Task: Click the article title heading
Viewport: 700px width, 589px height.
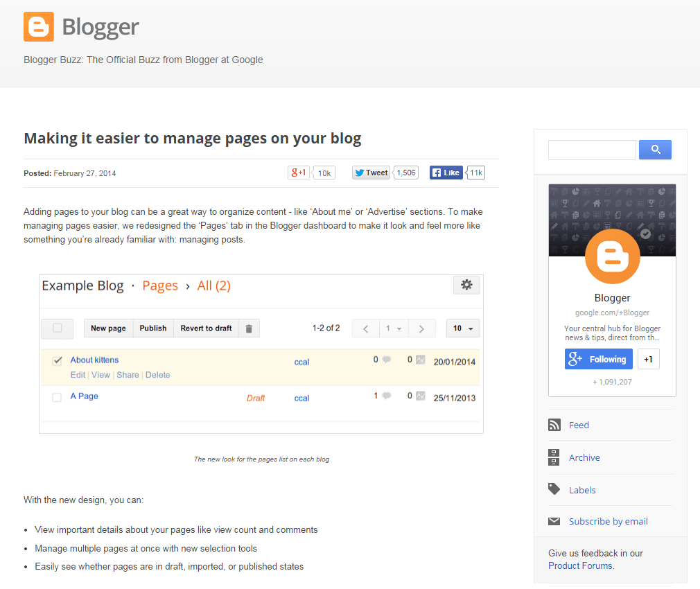Action: coord(193,139)
